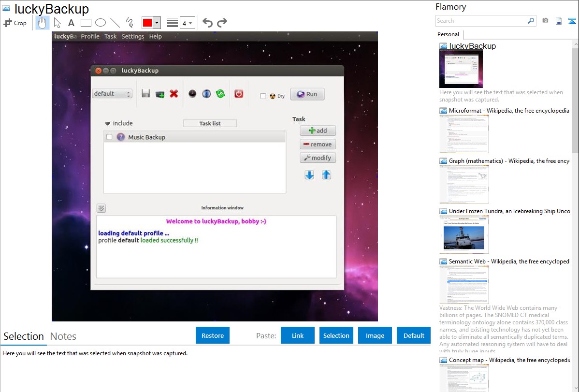
Task: Click the camera snapshot icon
Action: click(545, 21)
